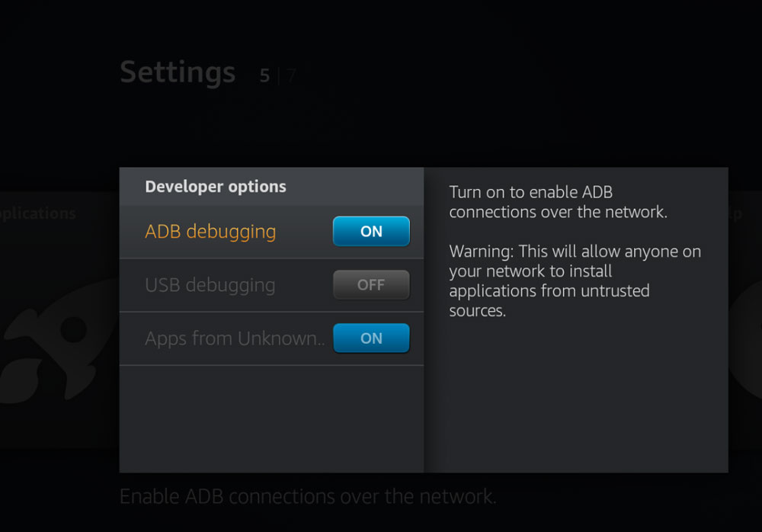Click the page number 5 indicator

(264, 76)
